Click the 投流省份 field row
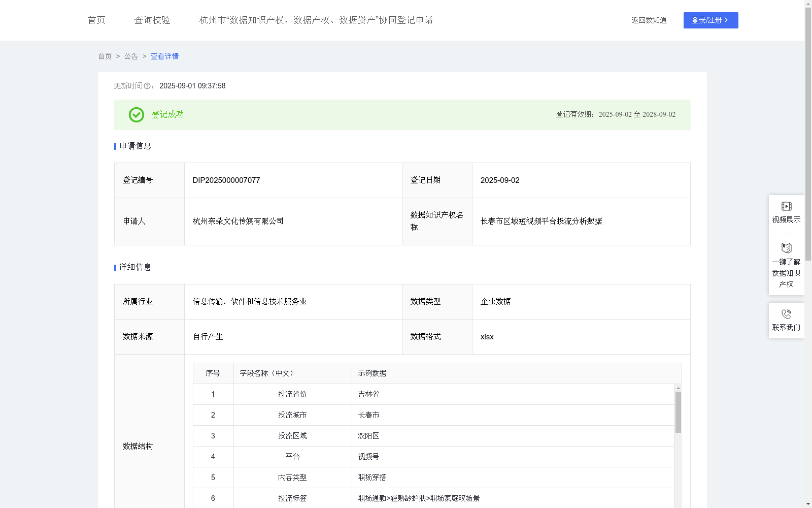This screenshot has width=812, height=508. 433,394
